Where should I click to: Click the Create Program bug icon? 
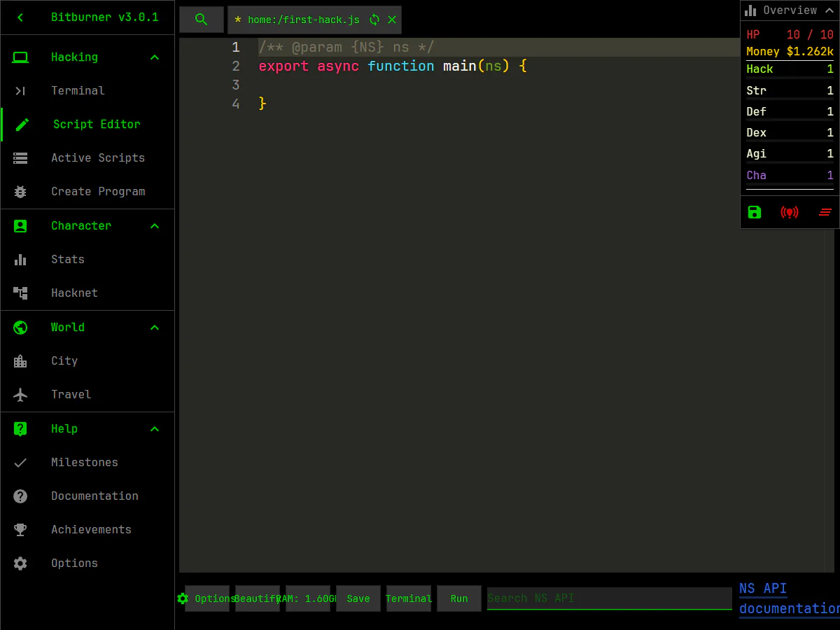coord(20,192)
